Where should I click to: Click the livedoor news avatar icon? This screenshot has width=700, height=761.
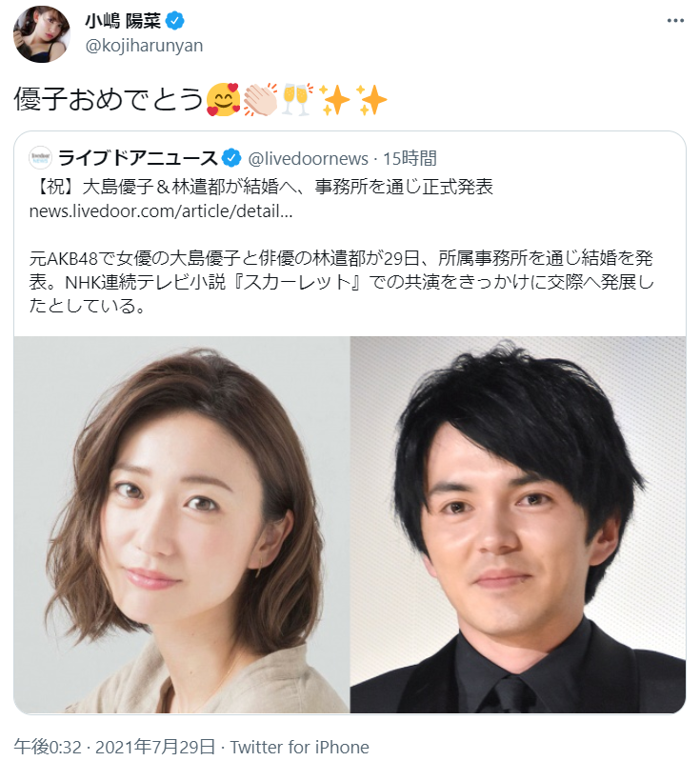(40, 158)
